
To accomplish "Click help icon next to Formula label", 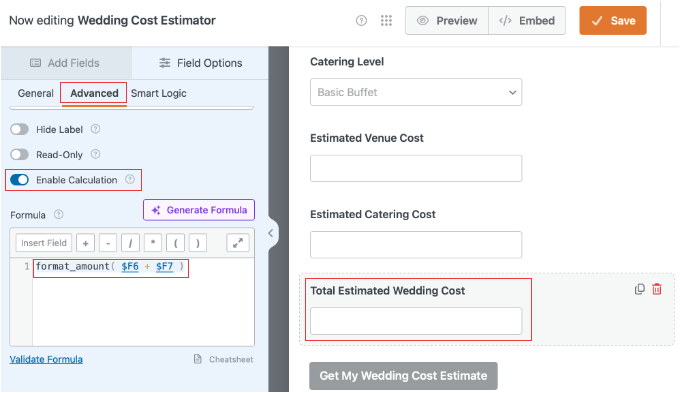I will coord(59,214).
